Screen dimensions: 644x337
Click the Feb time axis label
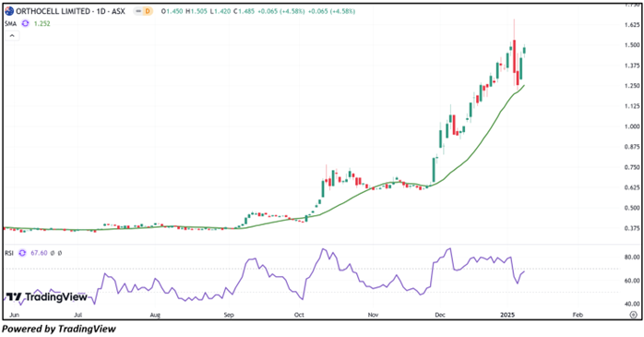[x=578, y=315]
